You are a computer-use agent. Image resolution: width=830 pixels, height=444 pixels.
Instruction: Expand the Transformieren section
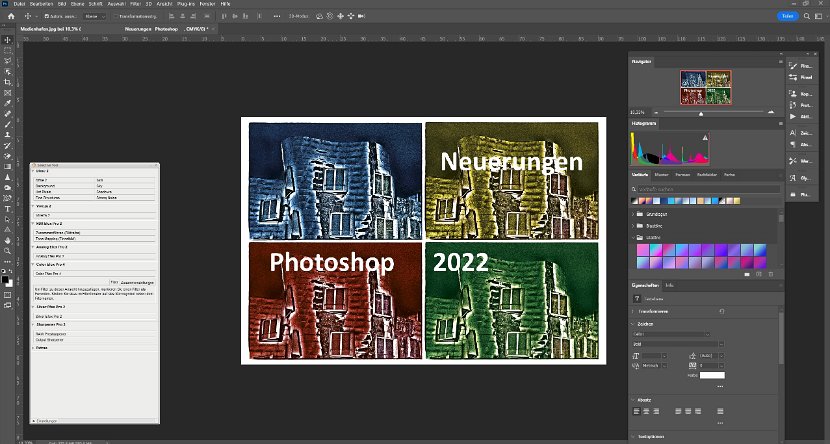pos(633,312)
